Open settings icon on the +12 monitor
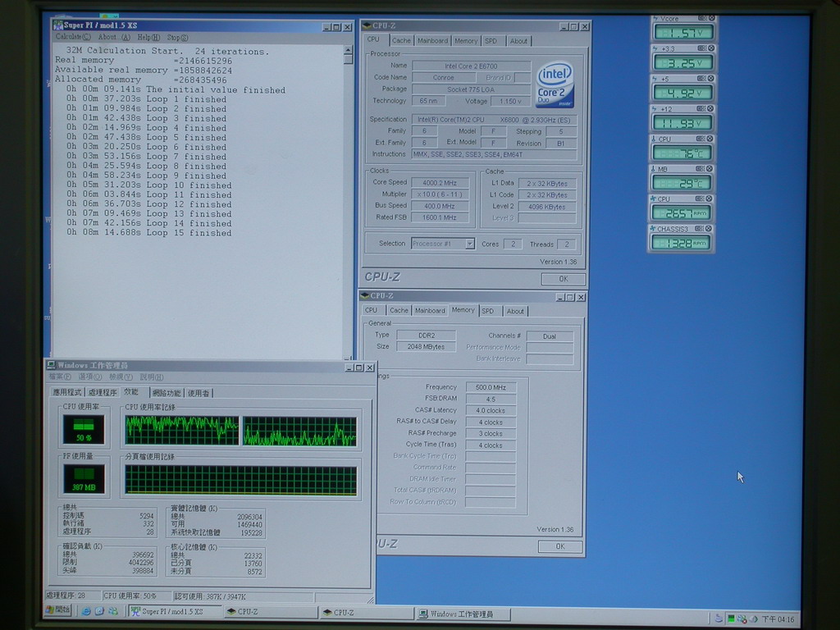Viewport: 840px width, 630px height. (x=701, y=108)
